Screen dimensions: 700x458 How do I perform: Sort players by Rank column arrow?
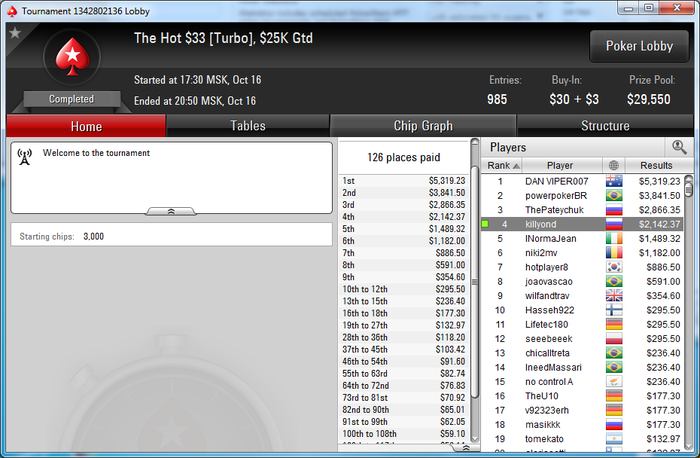click(517, 166)
